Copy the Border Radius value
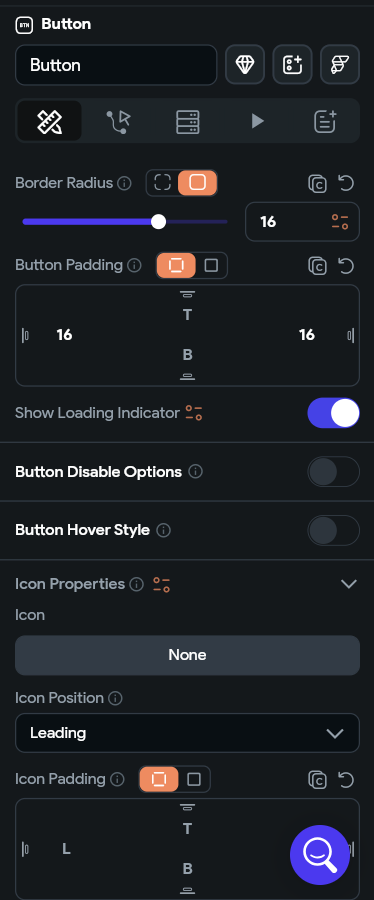This screenshot has height=900, width=374. pyautogui.click(x=317, y=184)
